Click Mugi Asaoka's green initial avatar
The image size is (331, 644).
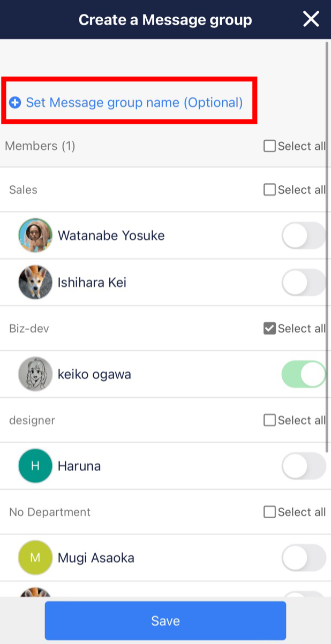click(35, 557)
